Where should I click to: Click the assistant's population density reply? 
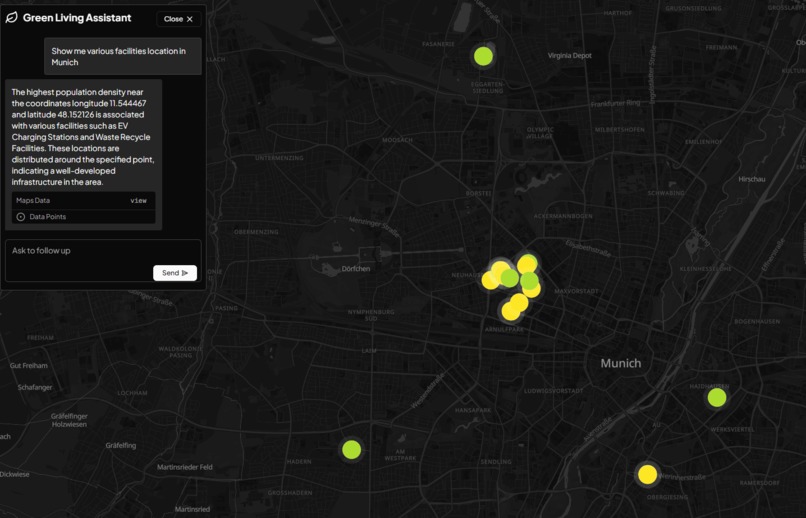click(83, 137)
